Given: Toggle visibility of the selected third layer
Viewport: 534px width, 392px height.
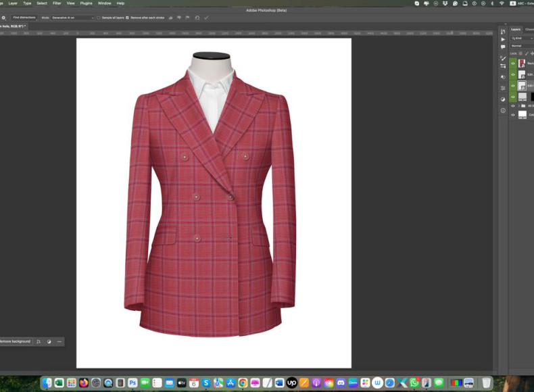Looking at the screenshot, I should click(x=513, y=85).
